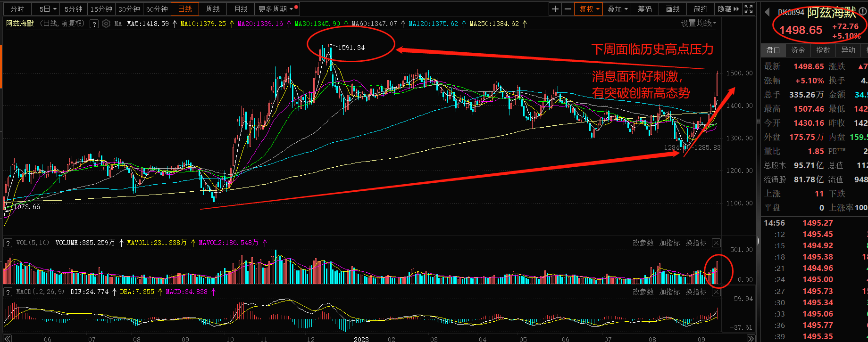
Task: Switch to 60分钟 period
Action: point(157,9)
